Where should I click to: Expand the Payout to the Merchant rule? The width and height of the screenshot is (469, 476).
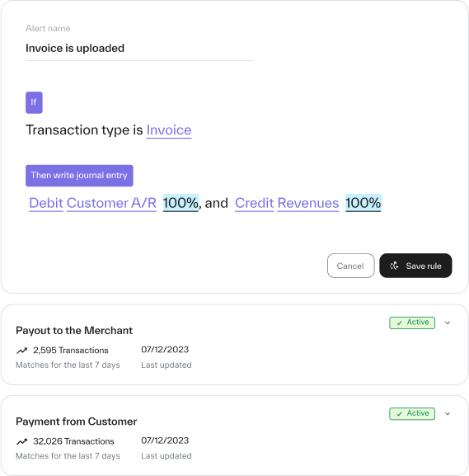448,323
